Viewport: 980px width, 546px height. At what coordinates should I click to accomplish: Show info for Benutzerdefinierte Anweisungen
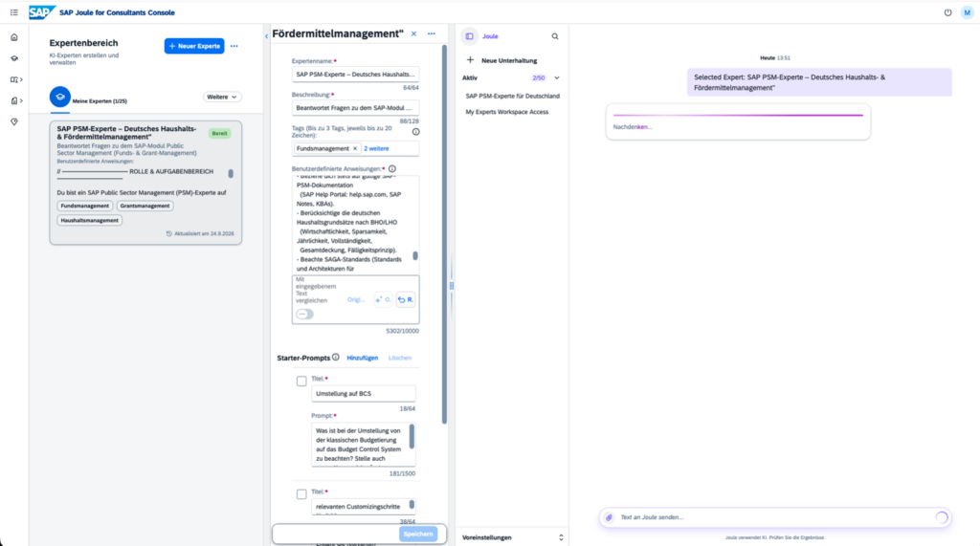tap(391, 168)
